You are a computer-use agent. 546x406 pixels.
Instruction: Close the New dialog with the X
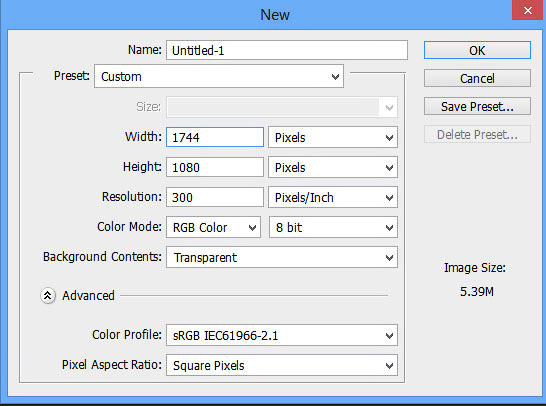click(528, 10)
